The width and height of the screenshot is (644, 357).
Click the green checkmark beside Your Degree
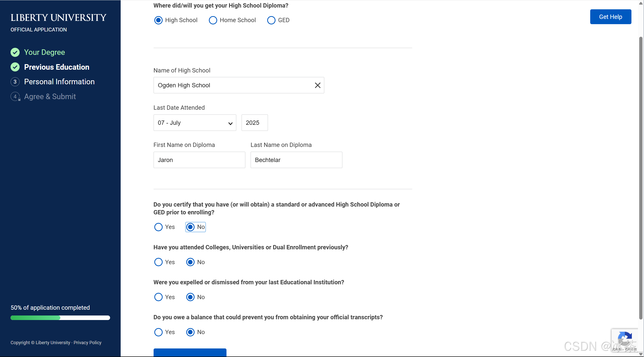point(15,52)
